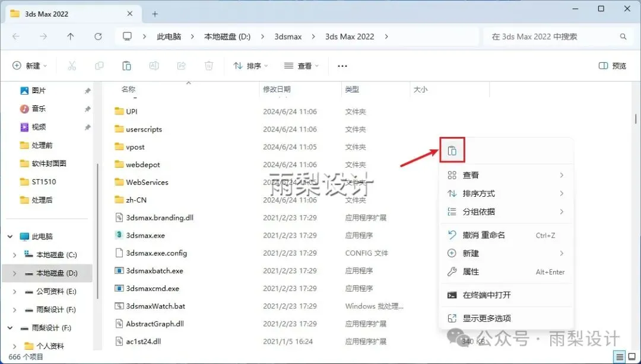
Task: Collapse the 此电脑 tree node
Action: point(10,237)
